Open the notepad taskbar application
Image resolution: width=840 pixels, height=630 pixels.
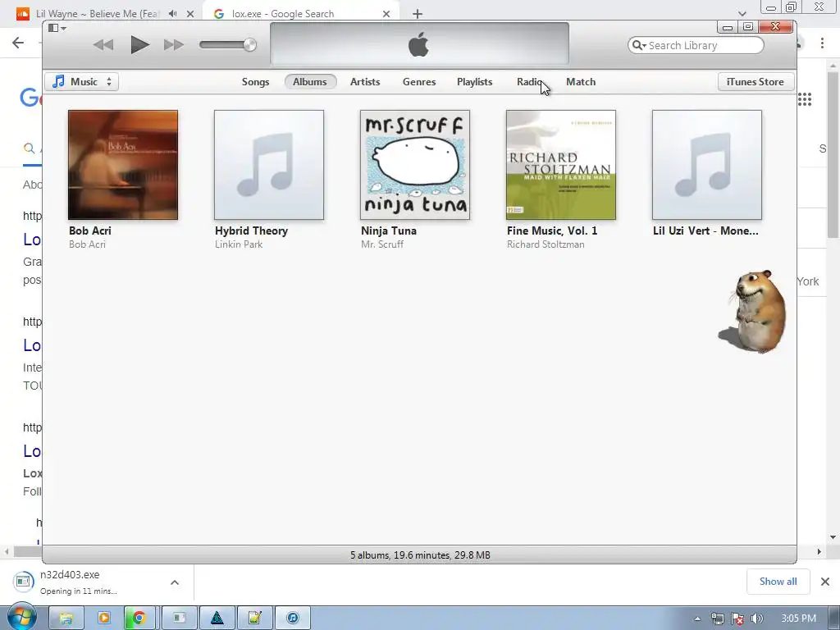click(x=255, y=619)
